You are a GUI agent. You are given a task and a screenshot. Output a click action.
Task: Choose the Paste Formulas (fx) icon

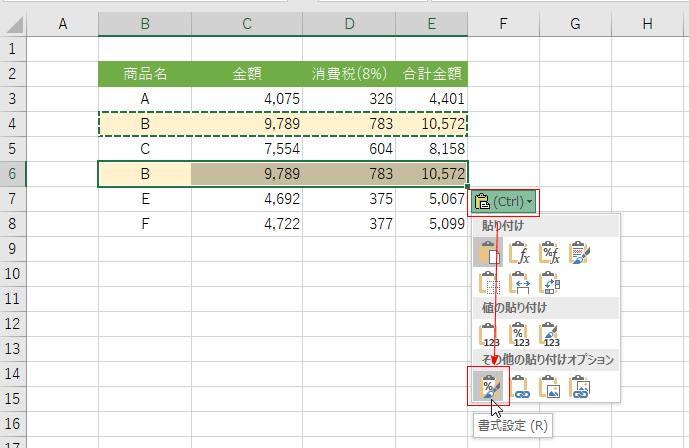pos(521,254)
